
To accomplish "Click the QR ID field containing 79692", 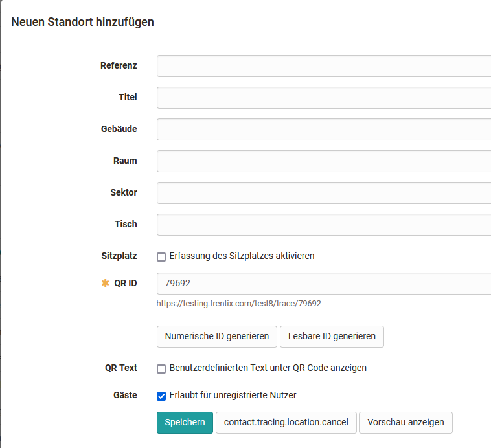I will pos(324,284).
